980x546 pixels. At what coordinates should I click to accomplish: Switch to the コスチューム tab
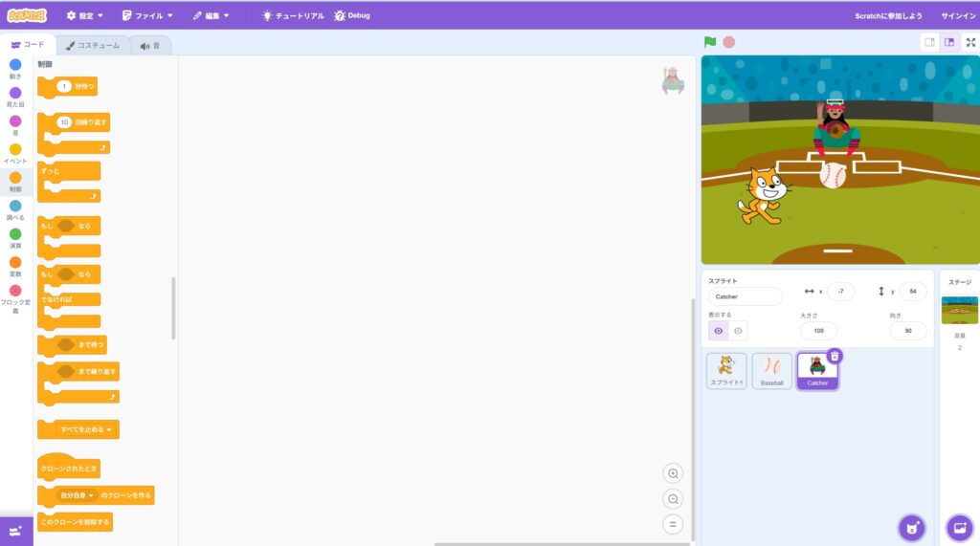[x=93, y=45]
